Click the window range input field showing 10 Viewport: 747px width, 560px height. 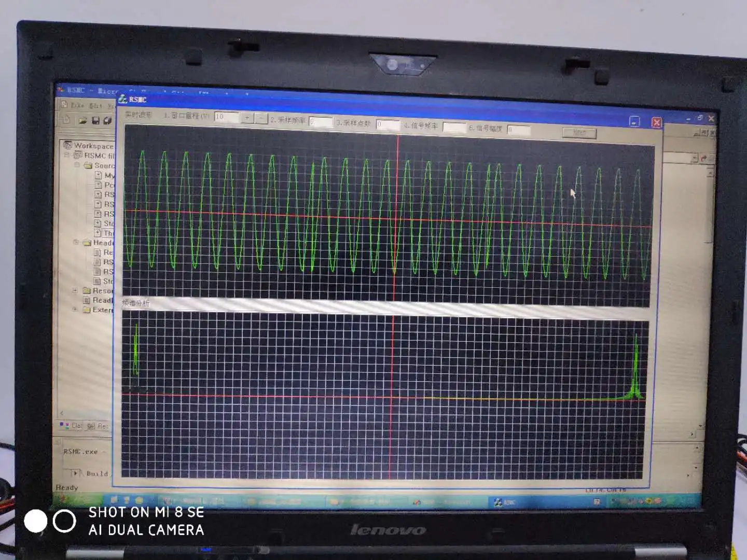(x=227, y=117)
